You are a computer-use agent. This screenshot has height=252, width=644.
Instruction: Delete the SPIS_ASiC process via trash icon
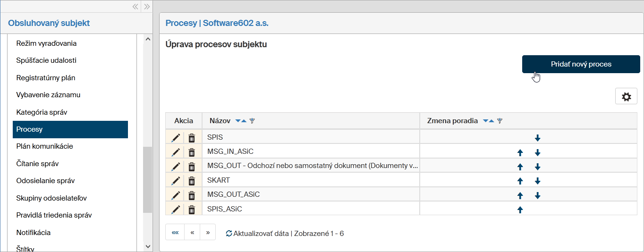[192, 209]
